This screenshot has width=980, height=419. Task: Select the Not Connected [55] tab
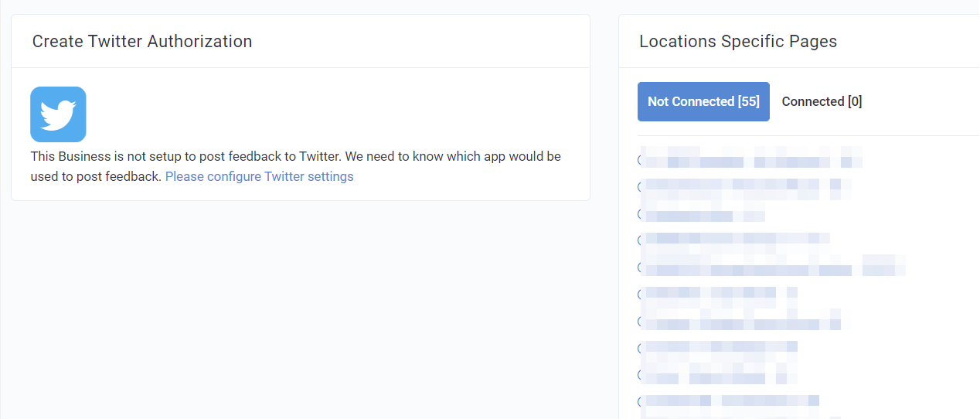[703, 101]
